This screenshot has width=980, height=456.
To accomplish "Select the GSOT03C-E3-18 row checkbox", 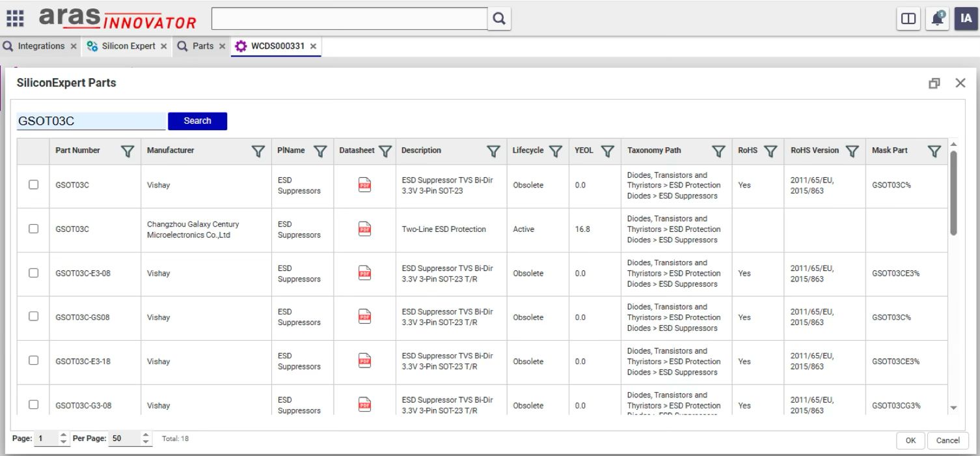I will [33, 360].
